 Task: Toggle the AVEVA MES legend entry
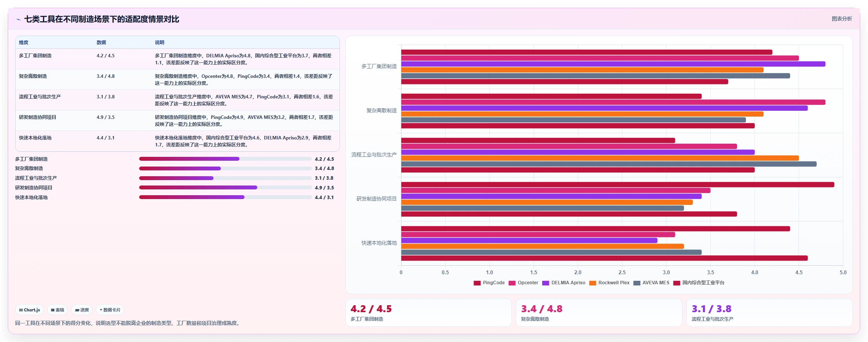(651, 283)
